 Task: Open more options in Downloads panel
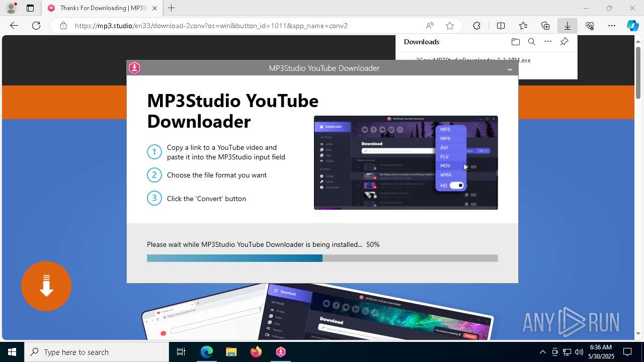coord(548,42)
